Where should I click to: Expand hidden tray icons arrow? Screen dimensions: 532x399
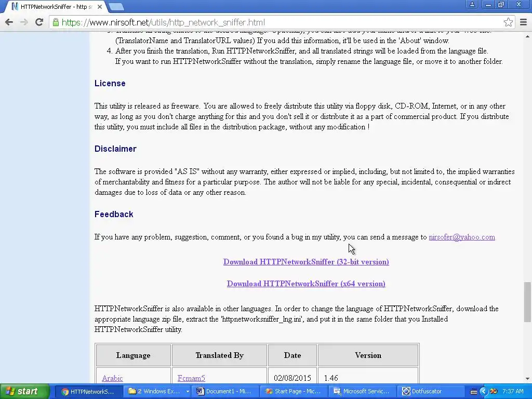click(x=484, y=392)
